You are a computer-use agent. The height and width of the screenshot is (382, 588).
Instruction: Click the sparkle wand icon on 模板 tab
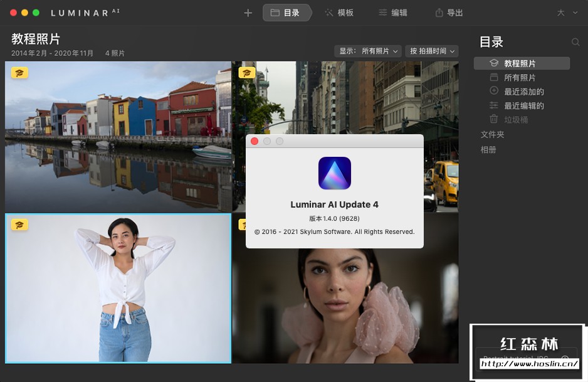(x=329, y=13)
